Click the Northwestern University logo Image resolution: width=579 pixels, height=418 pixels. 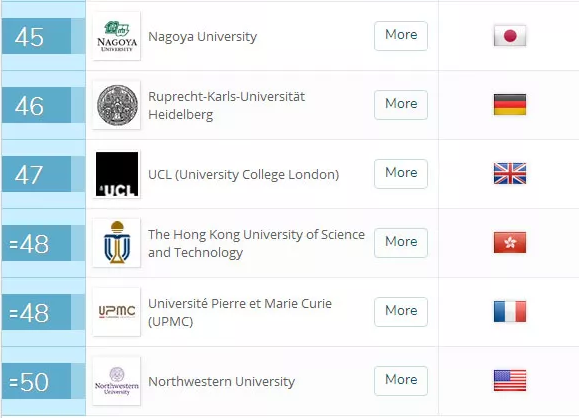(117, 381)
